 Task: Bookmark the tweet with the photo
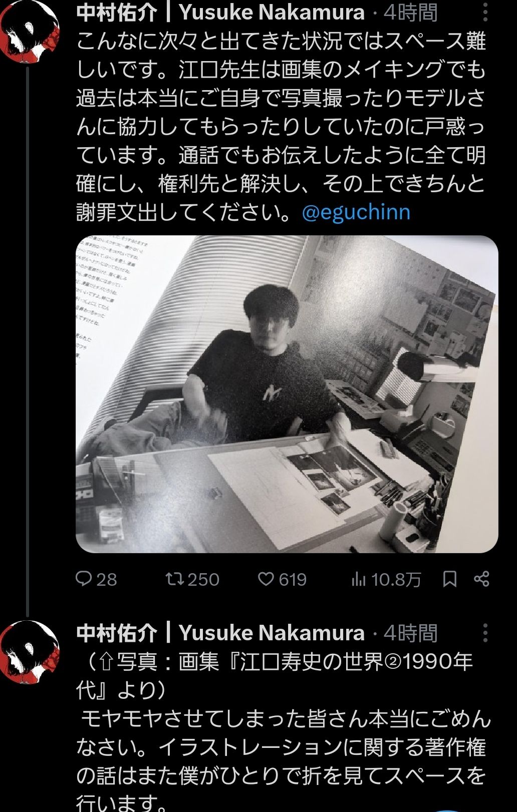click(449, 579)
